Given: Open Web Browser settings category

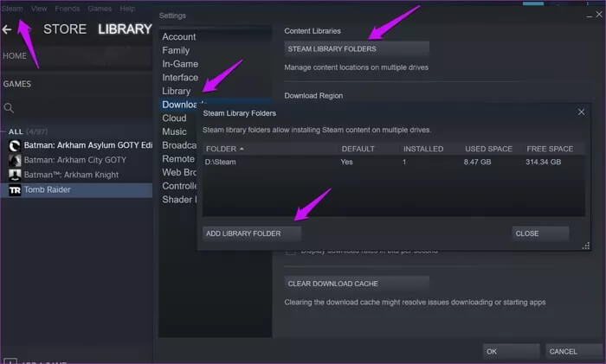Looking at the screenshot, I should pos(179,172).
